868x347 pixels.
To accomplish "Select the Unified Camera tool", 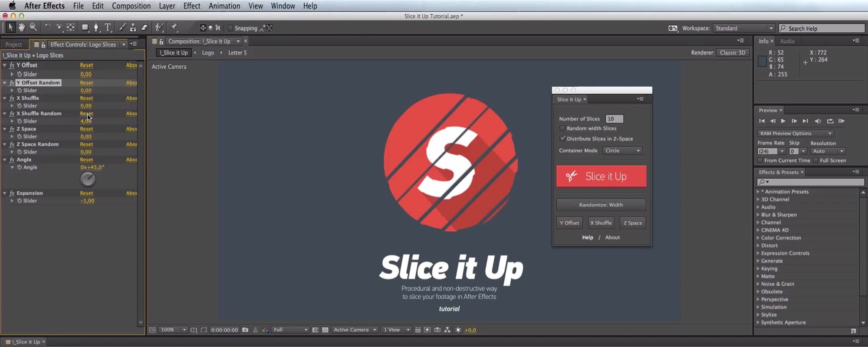I will [59, 27].
